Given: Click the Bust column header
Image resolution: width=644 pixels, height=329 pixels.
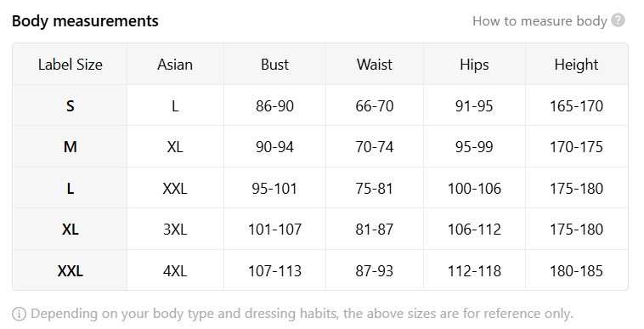Looking at the screenshot, I should coord(274,65).
